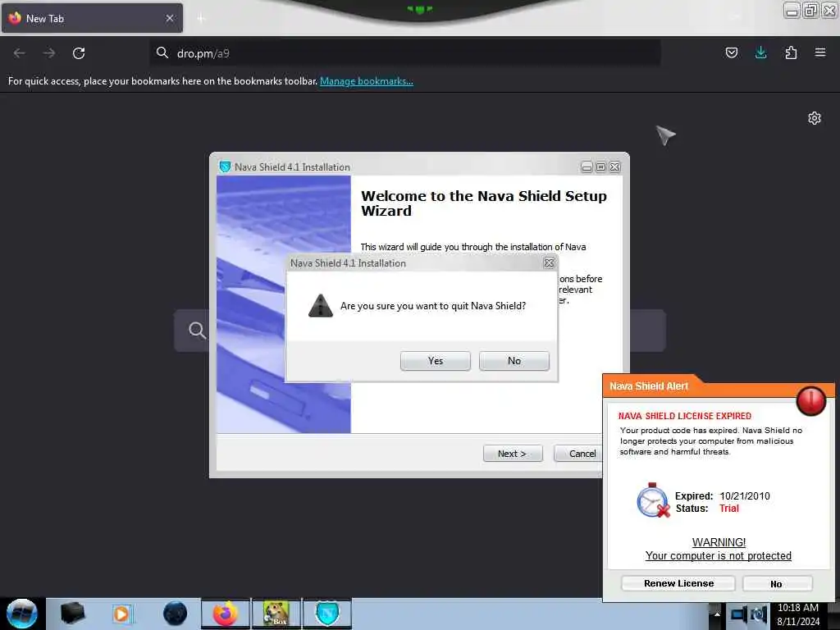840x630 pixels.
Task: Open the Windows Start menu
Action: [x=21, y=614]
